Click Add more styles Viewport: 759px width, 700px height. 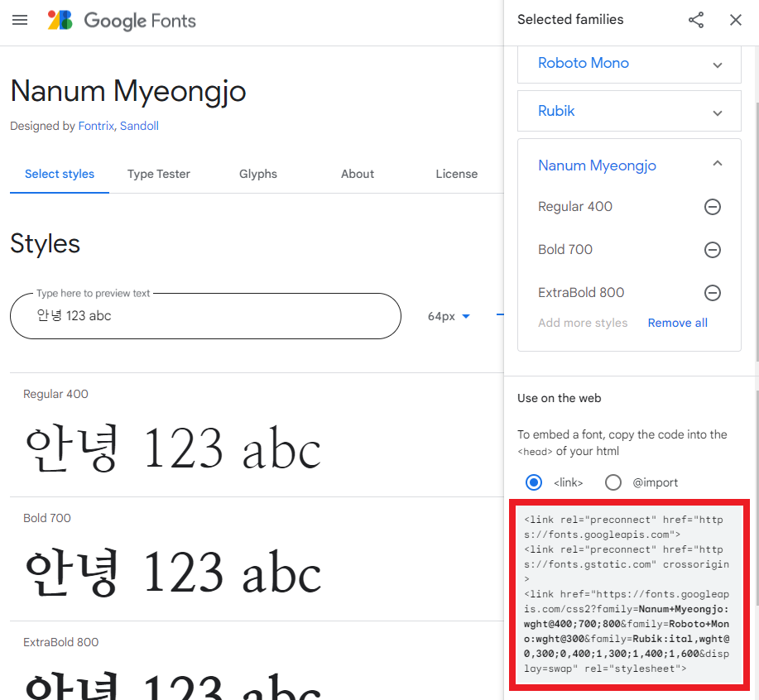[583, 323]
